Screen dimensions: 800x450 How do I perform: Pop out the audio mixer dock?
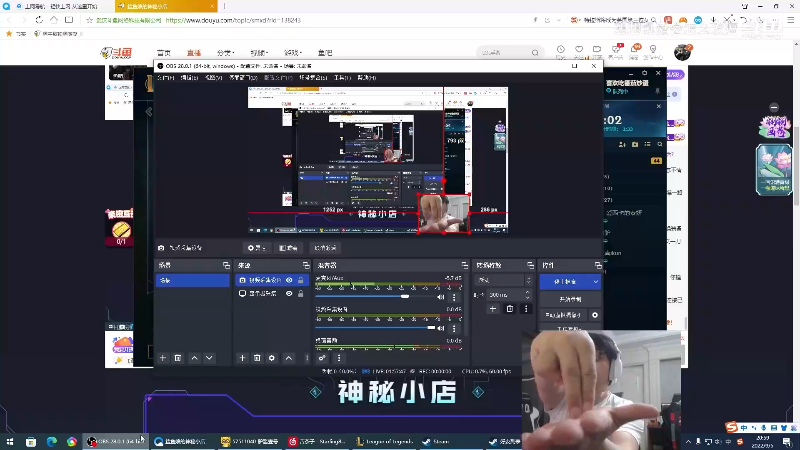pyautogui.click(x=464, y=265)
